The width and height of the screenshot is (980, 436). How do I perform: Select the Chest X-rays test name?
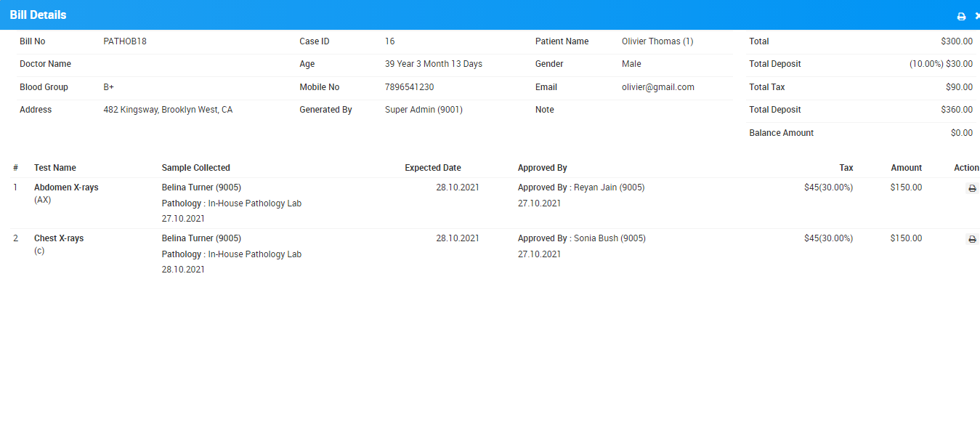pyautogui.click(x=59, y=238)
